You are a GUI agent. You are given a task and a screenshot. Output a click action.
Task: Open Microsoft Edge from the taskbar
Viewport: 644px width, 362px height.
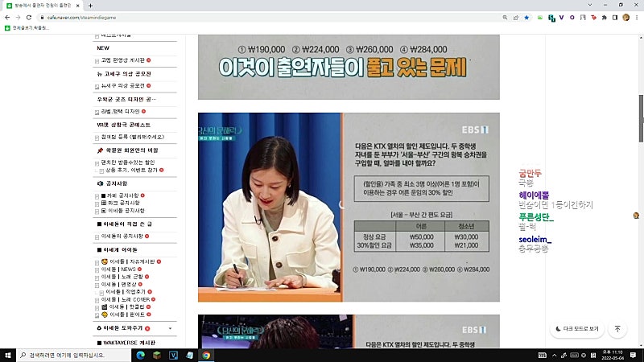(x=140, y=355)
